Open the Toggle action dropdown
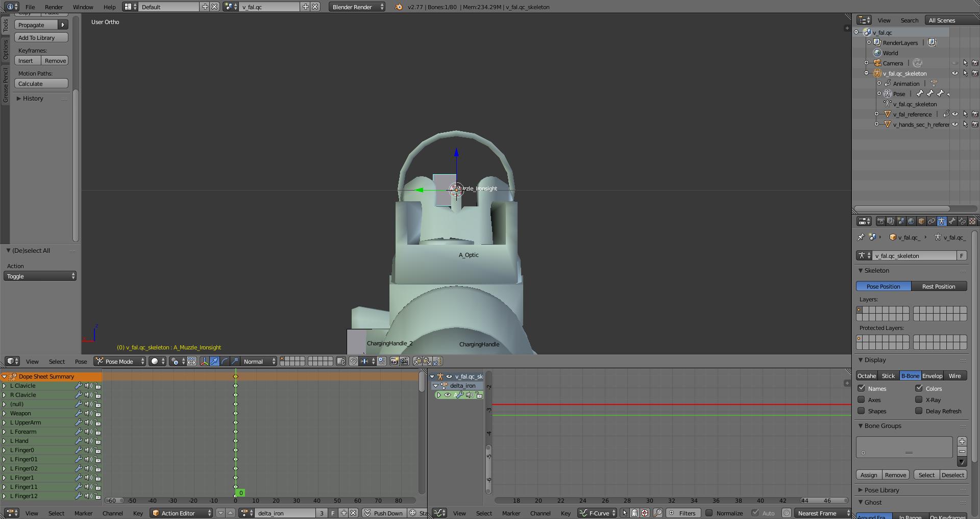This screenshot has width=980, height=519. (40, 276)
